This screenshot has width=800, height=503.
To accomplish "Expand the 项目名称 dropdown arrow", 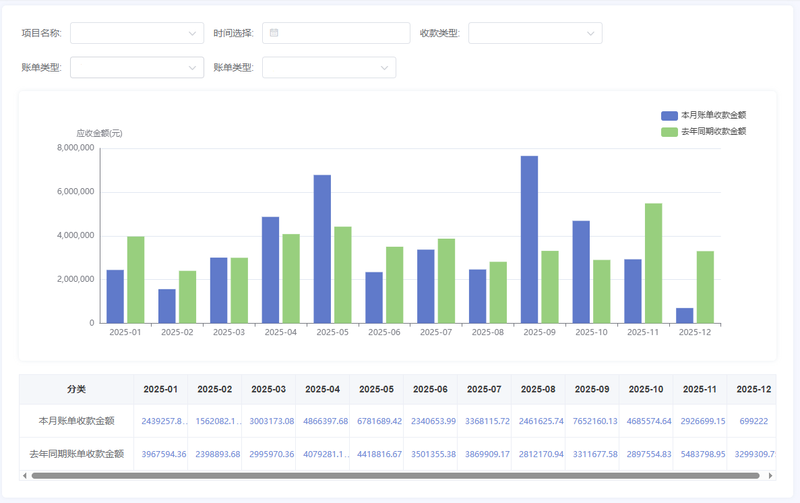I will [193, 33].
